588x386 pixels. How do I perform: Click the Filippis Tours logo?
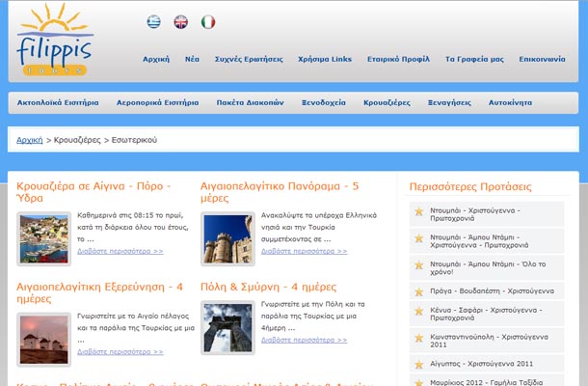click(55, 41)
